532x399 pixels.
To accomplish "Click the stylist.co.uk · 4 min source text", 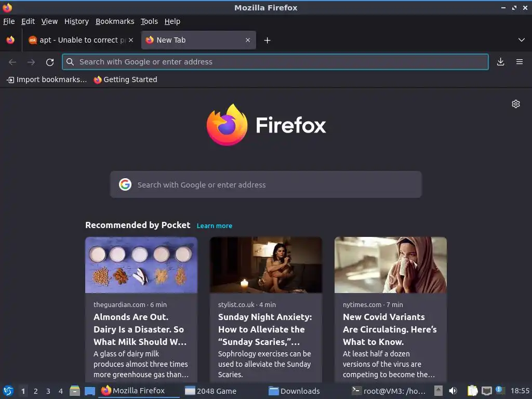I will pos(247,304).
